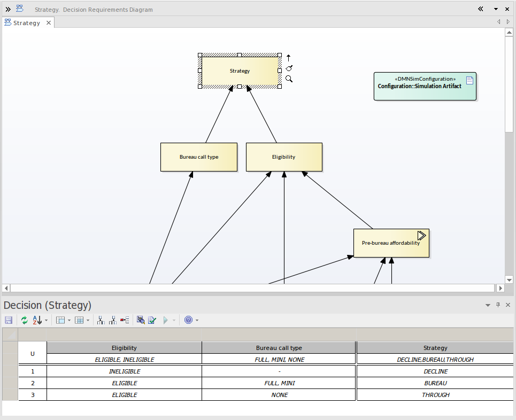Click the vertical scrollbar down arrow
Image resolution: width=516 pixels, height=420 pixels.
(x=509, y=280)
